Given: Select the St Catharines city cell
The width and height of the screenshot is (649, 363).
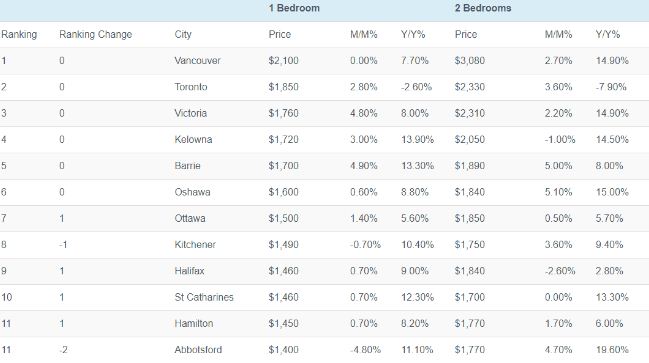Looking at the screenshot, I should [x=204, y=297].
